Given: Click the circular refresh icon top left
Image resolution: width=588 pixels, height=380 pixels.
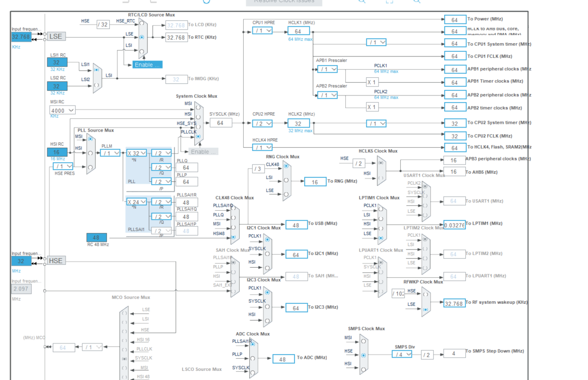Looking at the screenshot, I should pos(206,2).
